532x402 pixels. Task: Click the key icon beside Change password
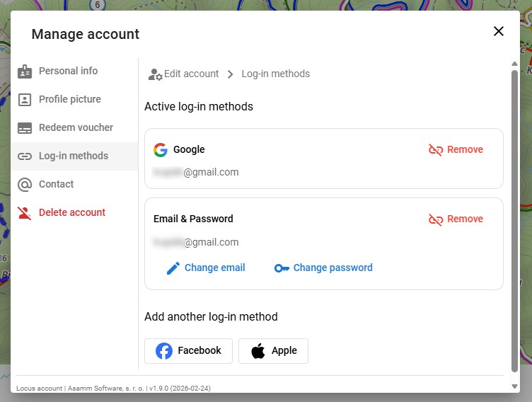coord(282,268)
